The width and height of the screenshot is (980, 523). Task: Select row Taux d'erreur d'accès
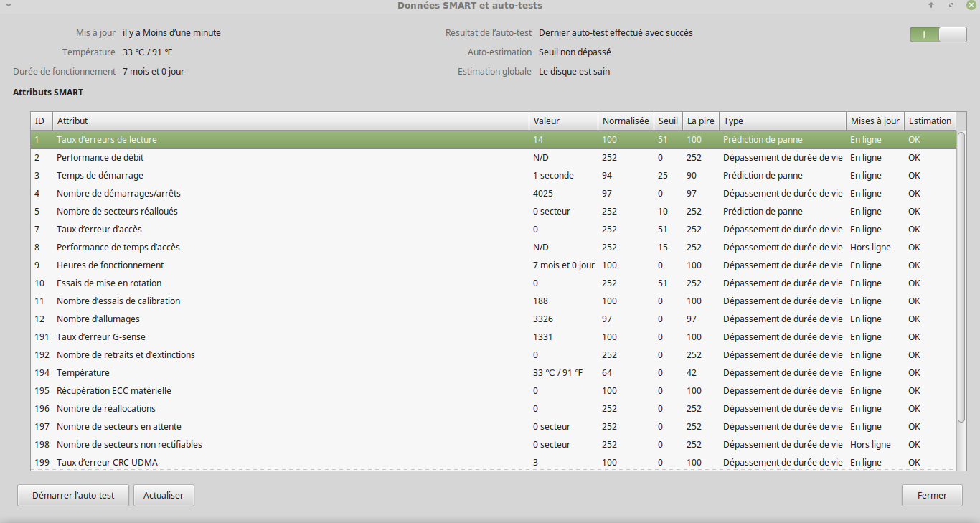point(493,229)
